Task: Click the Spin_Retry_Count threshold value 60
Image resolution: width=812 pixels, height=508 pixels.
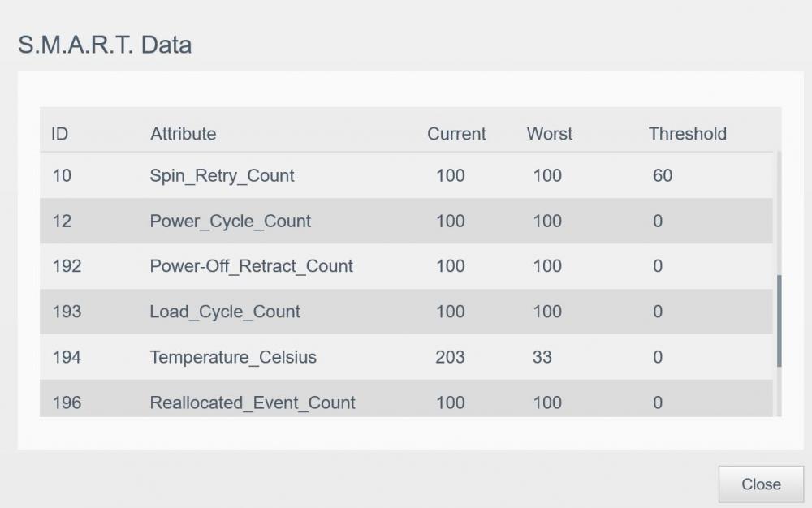Action: (663, 175)
